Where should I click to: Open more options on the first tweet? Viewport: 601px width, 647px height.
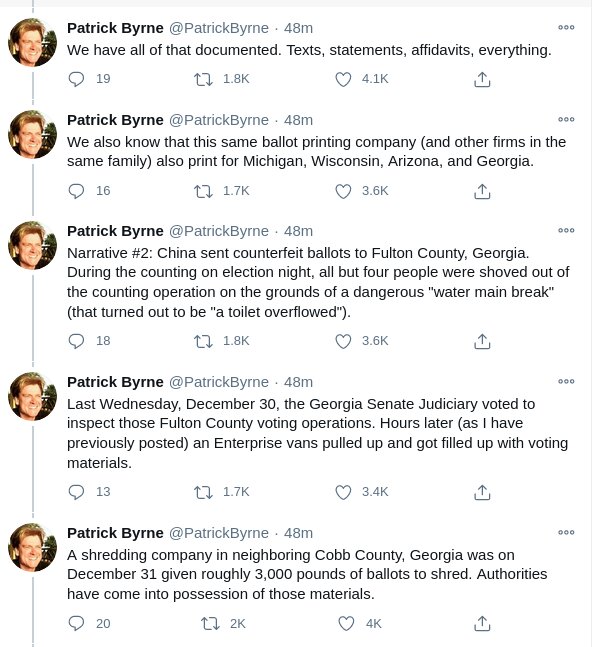tap(566, 28)
